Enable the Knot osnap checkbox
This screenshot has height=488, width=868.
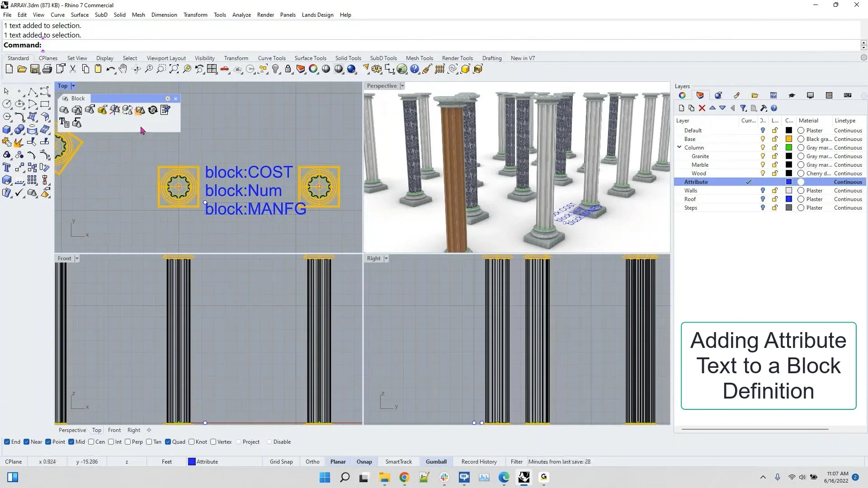[x=192, y=441]
